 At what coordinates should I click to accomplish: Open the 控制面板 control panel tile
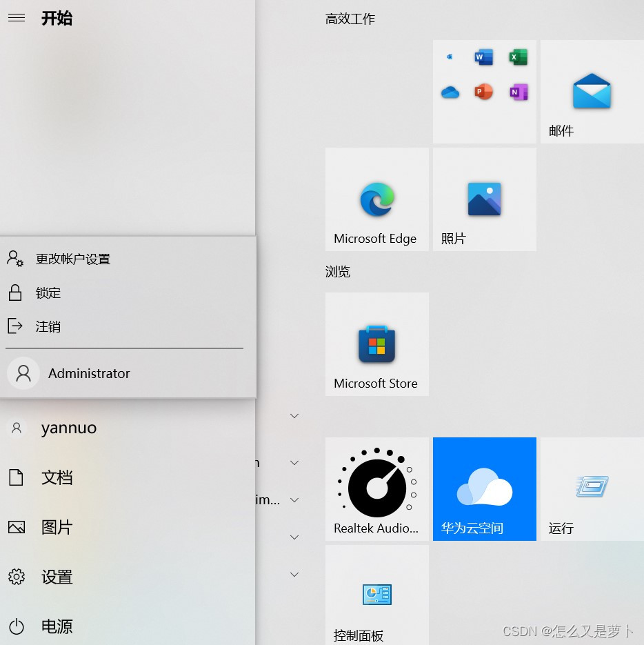(x=377, y=595)
